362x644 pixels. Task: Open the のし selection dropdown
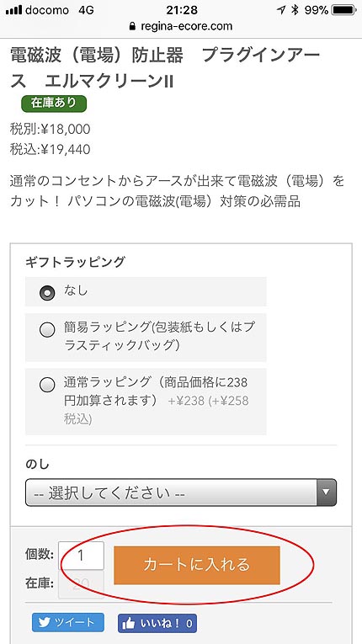181,492
